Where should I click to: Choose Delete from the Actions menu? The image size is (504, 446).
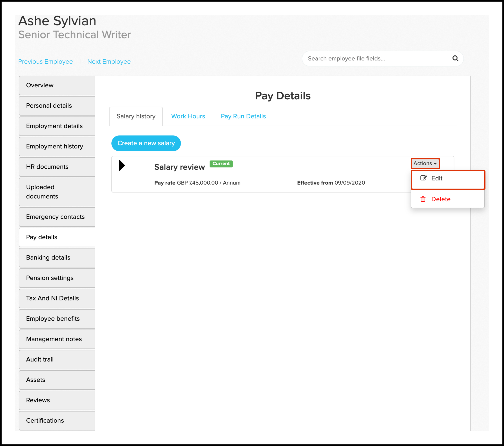click(441, 199)
